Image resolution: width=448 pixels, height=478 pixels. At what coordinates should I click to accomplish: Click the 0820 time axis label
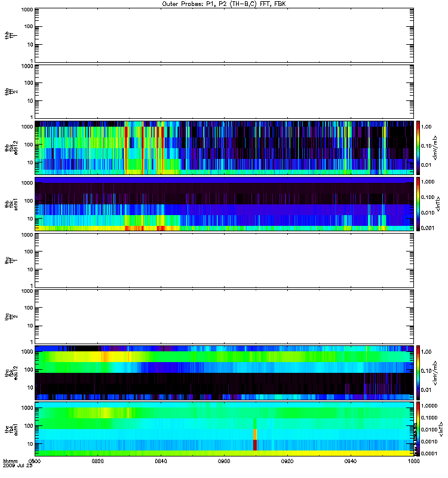[x=97, y=461]
